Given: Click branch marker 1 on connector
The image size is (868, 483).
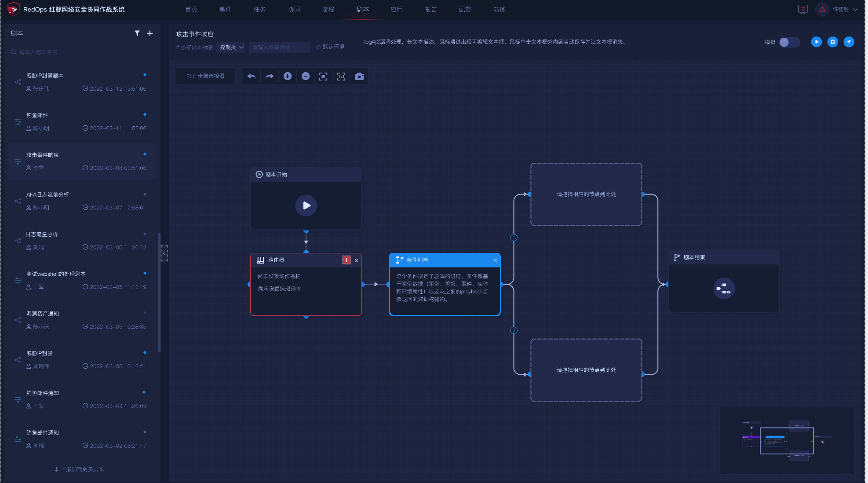Looking at the screenshot, I should [x=514, y=238].
